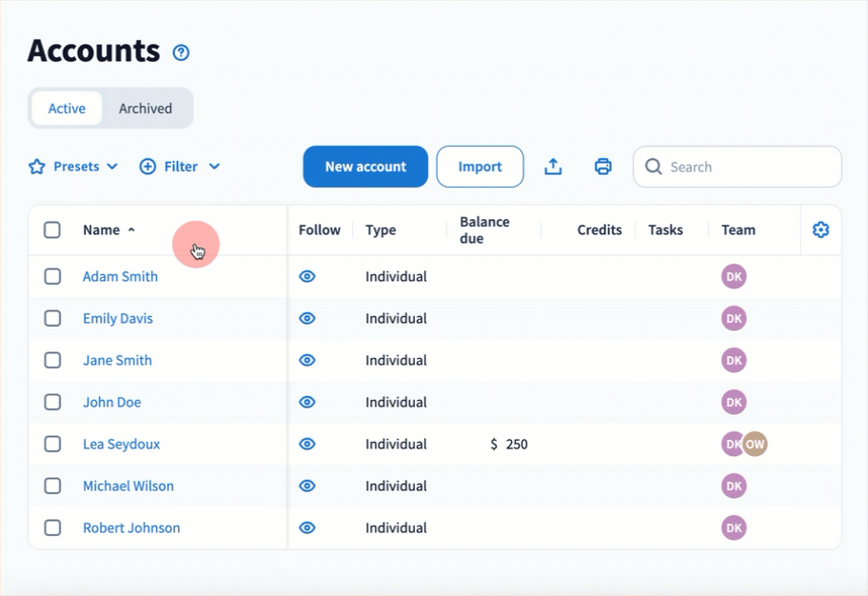Expand the Filter dropdown
868x596 pixels.
tap(180, 167)
